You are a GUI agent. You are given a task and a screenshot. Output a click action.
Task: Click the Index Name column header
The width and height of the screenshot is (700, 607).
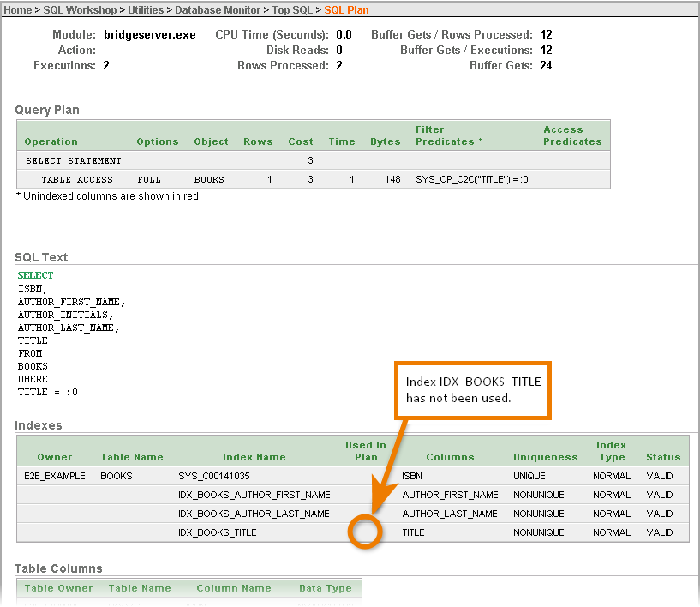254,457
